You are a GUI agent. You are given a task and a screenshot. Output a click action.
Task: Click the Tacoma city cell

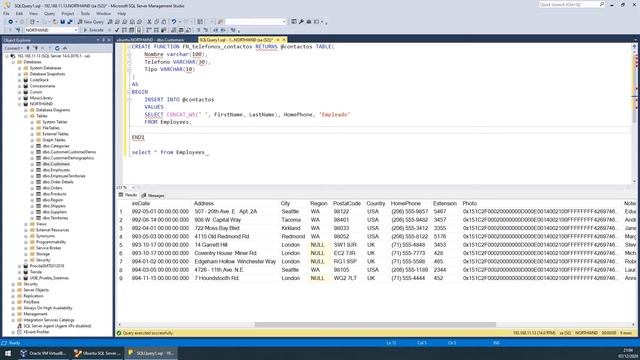[x=291, y=220]
